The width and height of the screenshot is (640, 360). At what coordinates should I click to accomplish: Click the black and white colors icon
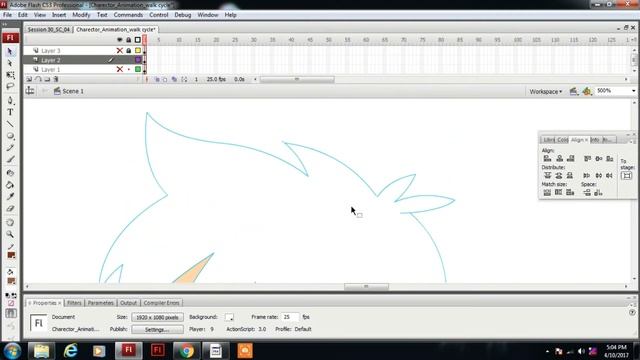point(7,296)
